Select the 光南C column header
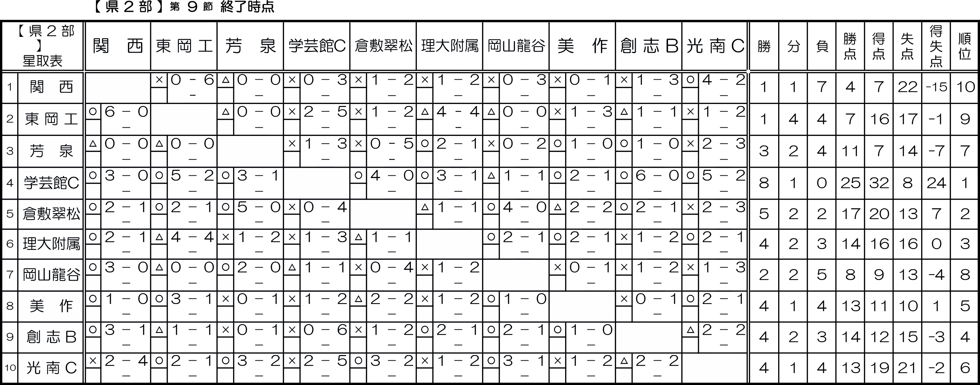The width and height of the screenshot is (980, 385). [x=715, y=46]
